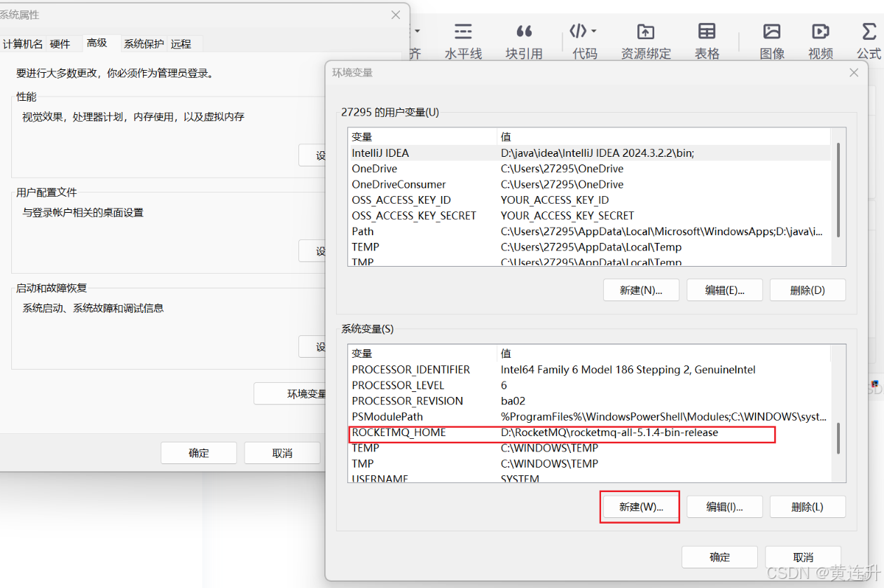Insert an image (图像) in editor
Image resolution: width=884 pixels, height=588 pixels.
tap(772, 41)
